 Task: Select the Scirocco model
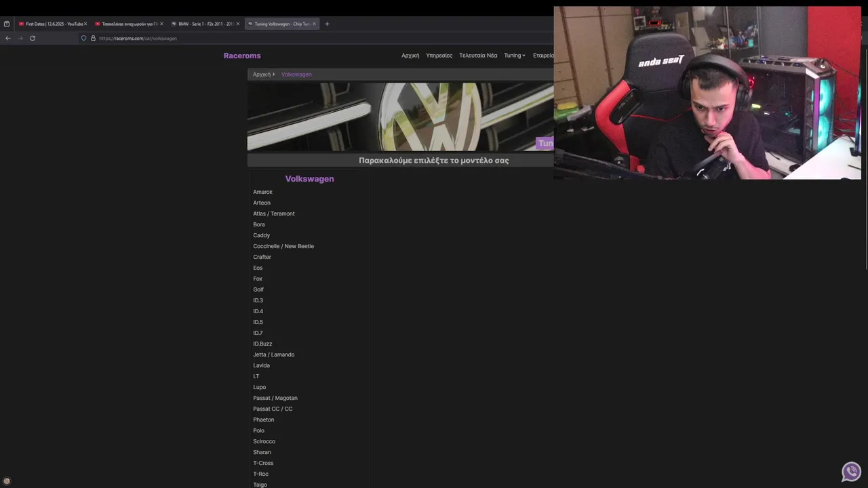pos(264,441)
